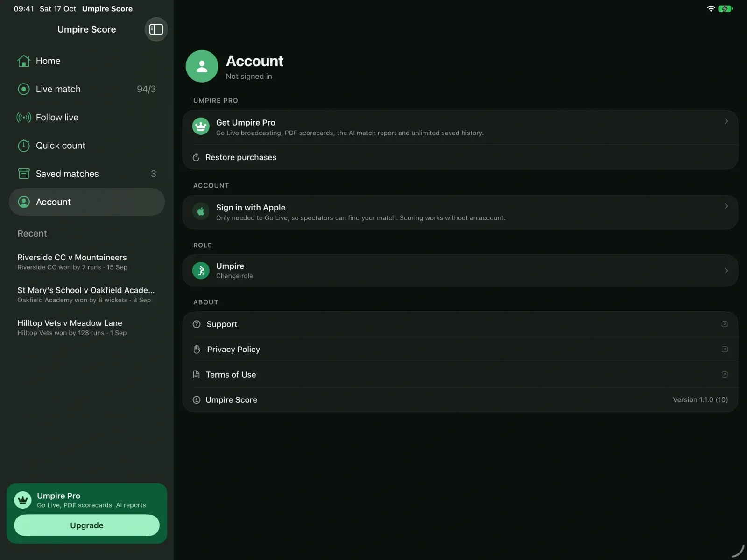747x560 pixels.
Task: Expand Sign in with Apple chevron
Action: [726, 206]
